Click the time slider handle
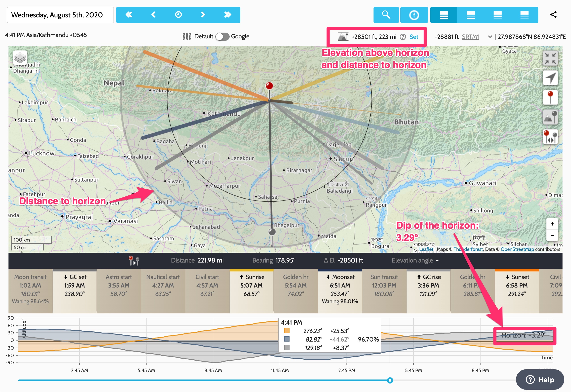The height and width of the screenshot is (392, 571). click(x=390, y=380)
